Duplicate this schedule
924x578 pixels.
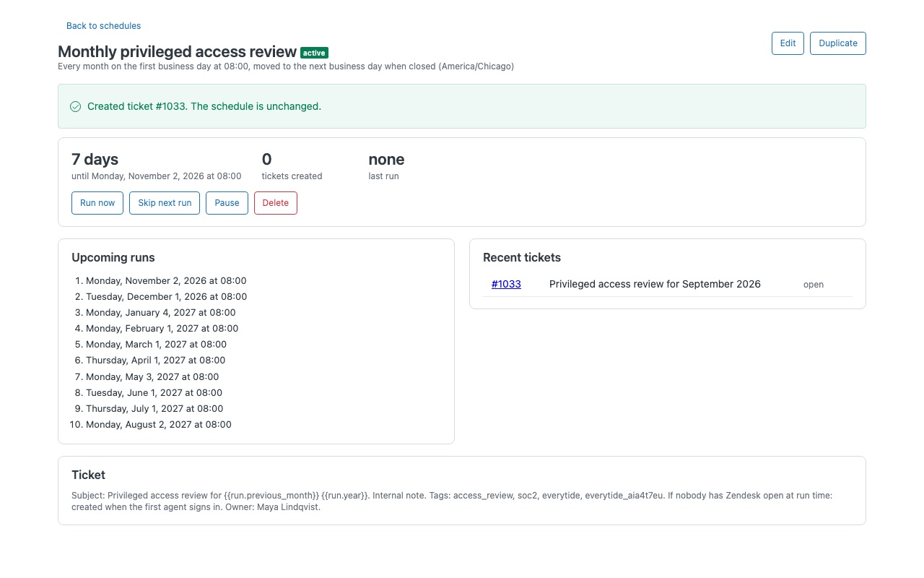[x=838, y=43]
